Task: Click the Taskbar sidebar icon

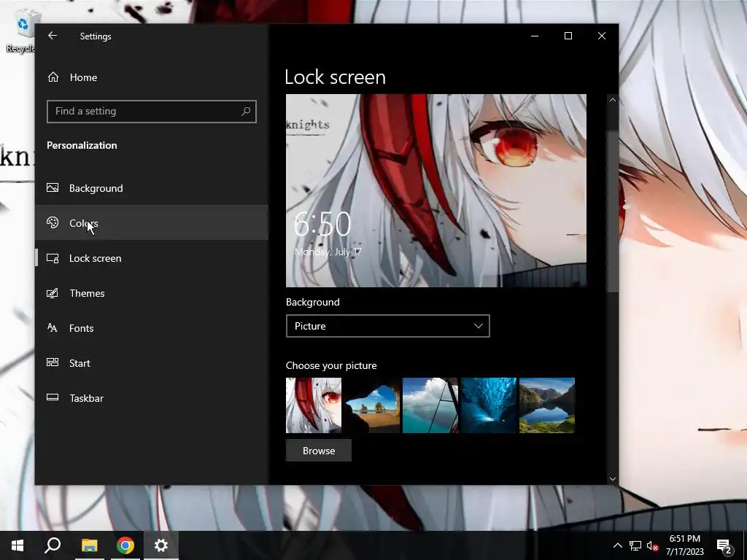Action: pyautogui.click(x=53, y=397)
